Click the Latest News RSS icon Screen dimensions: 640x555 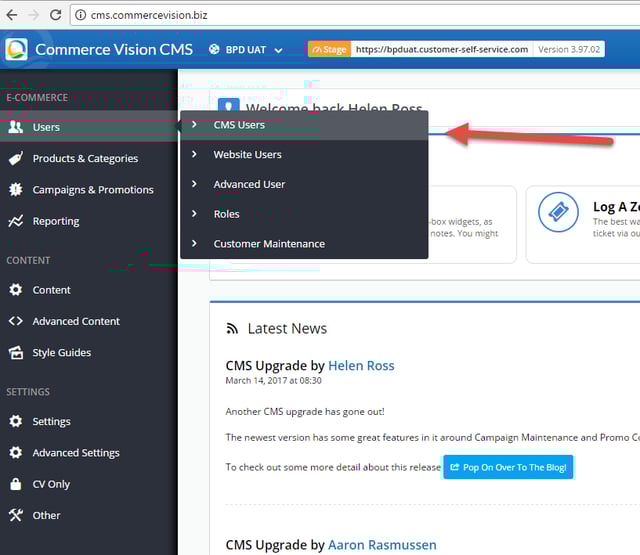(232, 329)
